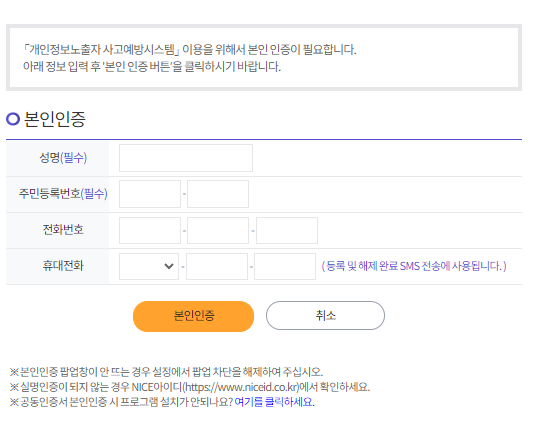Click the 취소 cancel button
The width and height of the screenshot is (536, 428).
(325, 315)
